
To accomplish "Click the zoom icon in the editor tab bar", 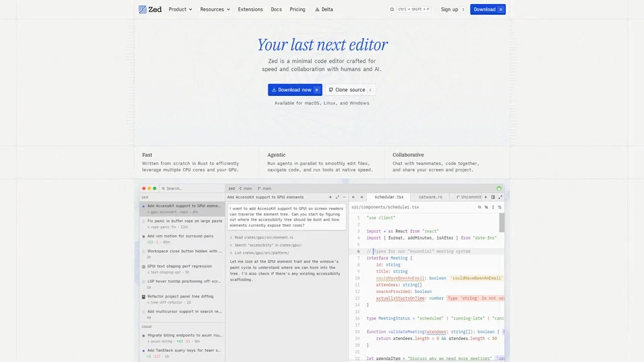I will [500, 197].
